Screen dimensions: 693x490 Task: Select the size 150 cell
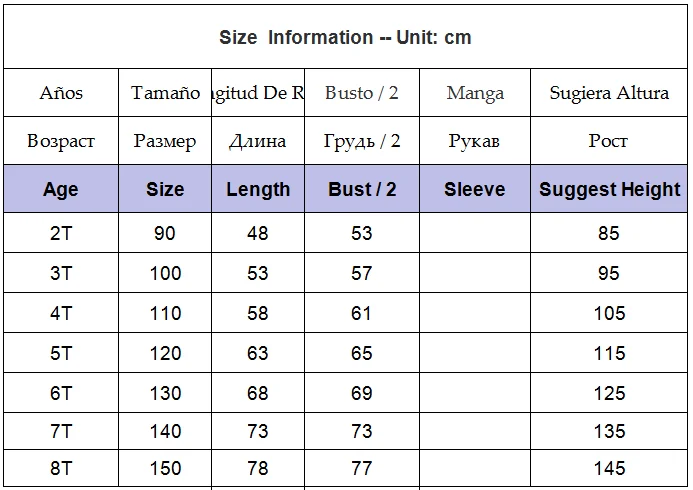pos(165,468)
